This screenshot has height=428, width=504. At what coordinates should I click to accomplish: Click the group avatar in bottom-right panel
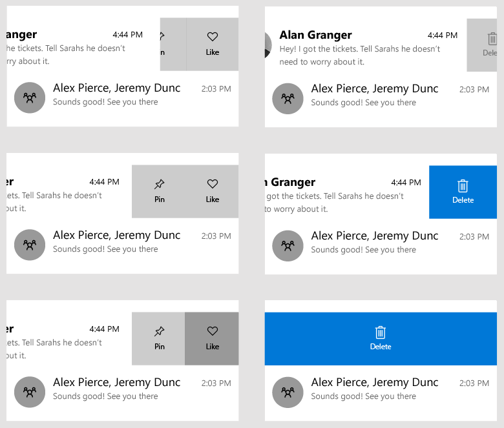[288, 392]
